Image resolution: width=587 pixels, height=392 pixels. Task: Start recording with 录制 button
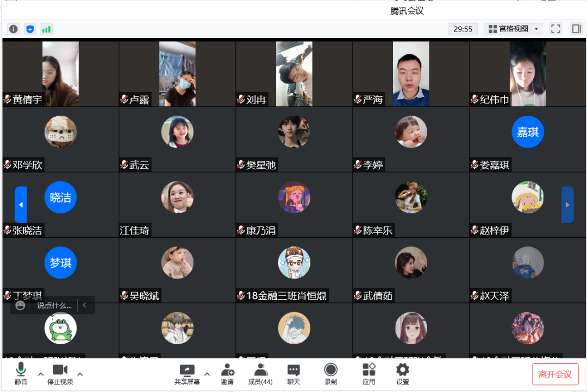(330, 375)
